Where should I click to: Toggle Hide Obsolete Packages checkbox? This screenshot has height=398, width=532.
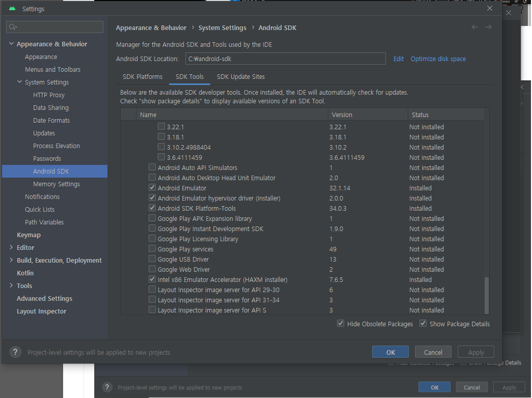[341, 323]
